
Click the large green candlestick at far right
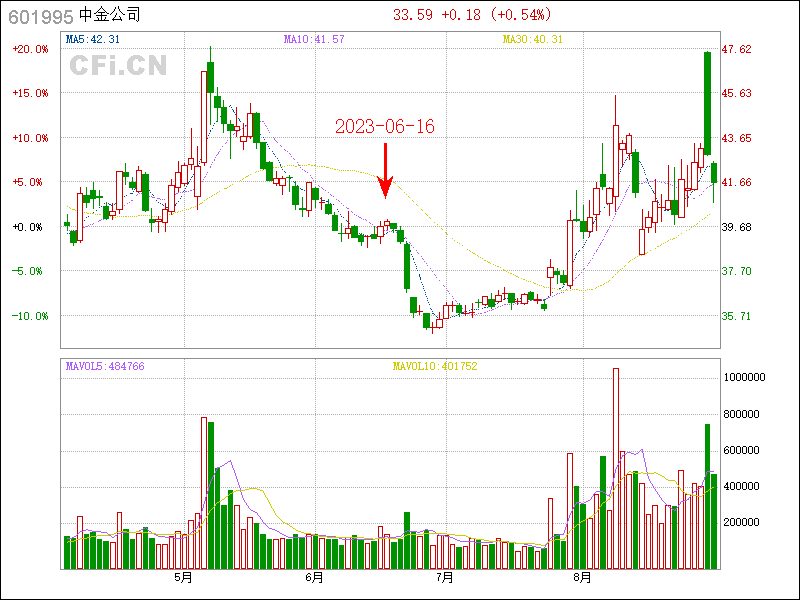tap(707, 102)
